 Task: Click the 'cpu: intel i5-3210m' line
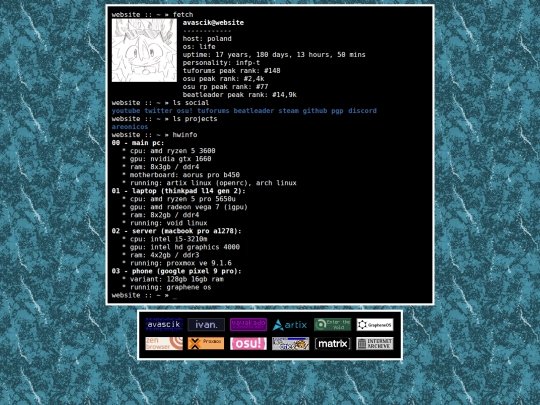coord(165,239)
